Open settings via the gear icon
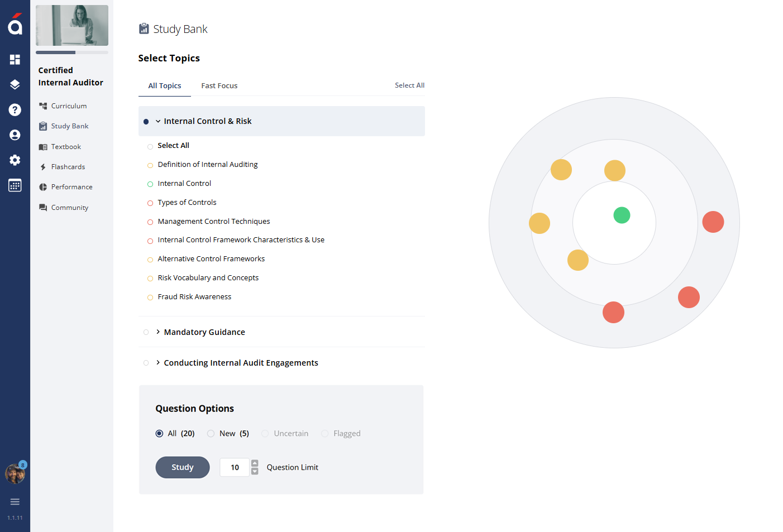 coord(15,160)
